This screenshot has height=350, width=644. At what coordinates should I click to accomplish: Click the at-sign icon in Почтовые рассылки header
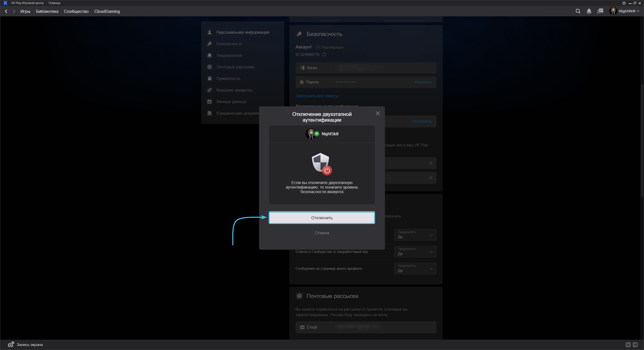[x=299, y=296]
